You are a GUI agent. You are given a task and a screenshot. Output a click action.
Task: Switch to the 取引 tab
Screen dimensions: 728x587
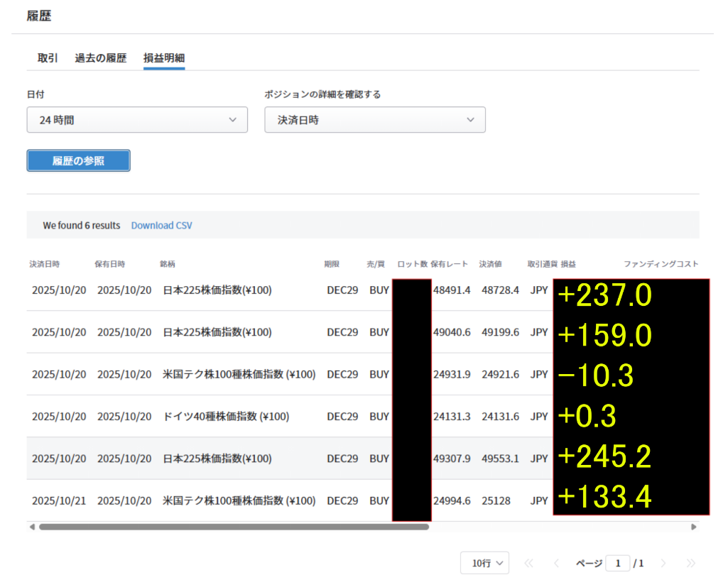coord(48,58)
